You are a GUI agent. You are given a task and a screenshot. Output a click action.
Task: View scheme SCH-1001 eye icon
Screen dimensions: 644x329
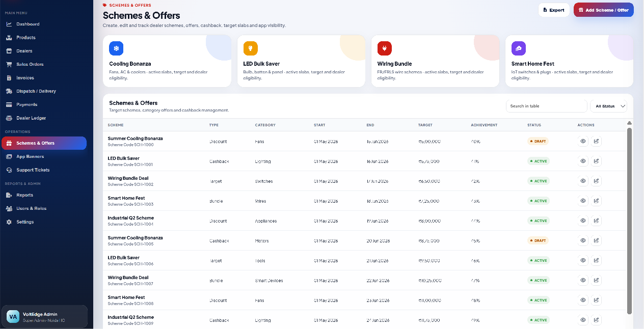[x=583, y=161]
